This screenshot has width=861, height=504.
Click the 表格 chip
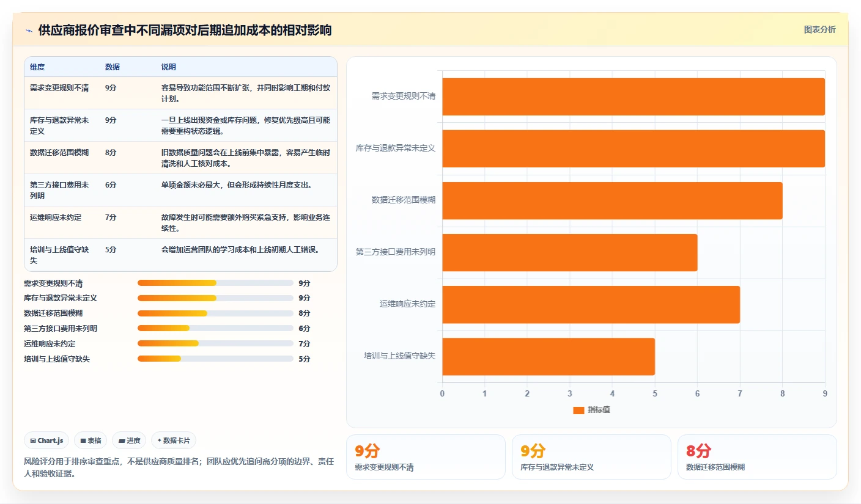[91, 440]
